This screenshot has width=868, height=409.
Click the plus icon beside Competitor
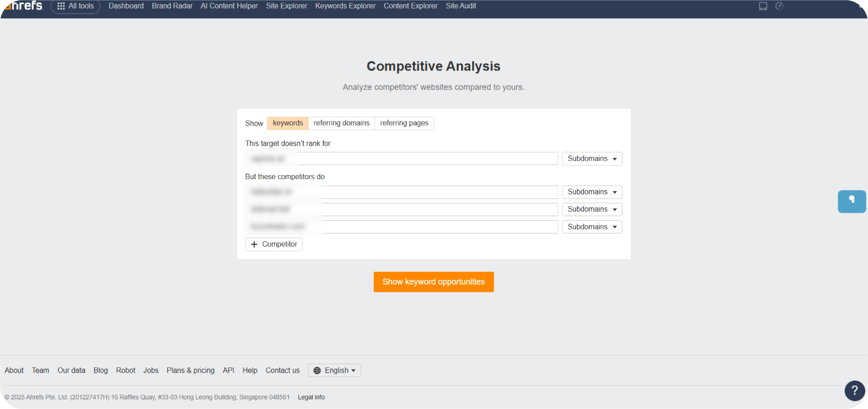254,244
